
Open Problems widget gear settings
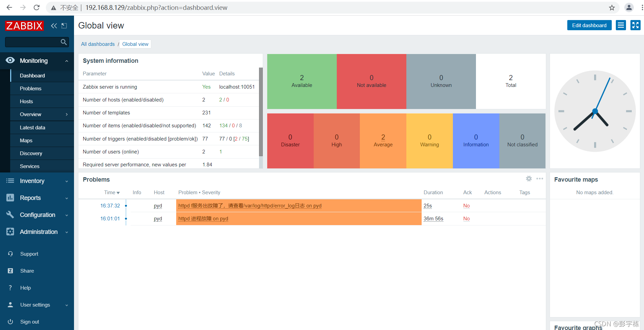[529, 179]
